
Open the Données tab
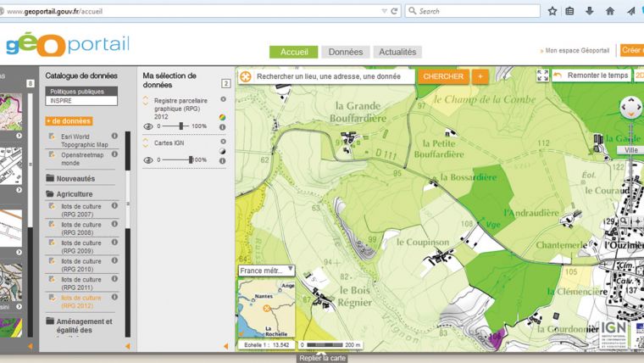(x=346, y=52)
